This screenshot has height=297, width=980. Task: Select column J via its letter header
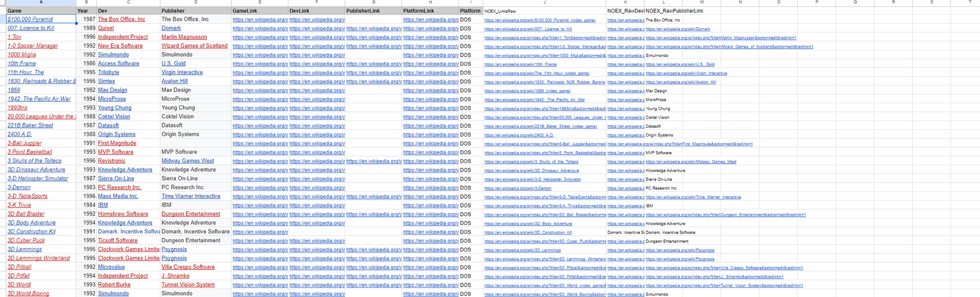pyautogui.click(x=545, y=3)
